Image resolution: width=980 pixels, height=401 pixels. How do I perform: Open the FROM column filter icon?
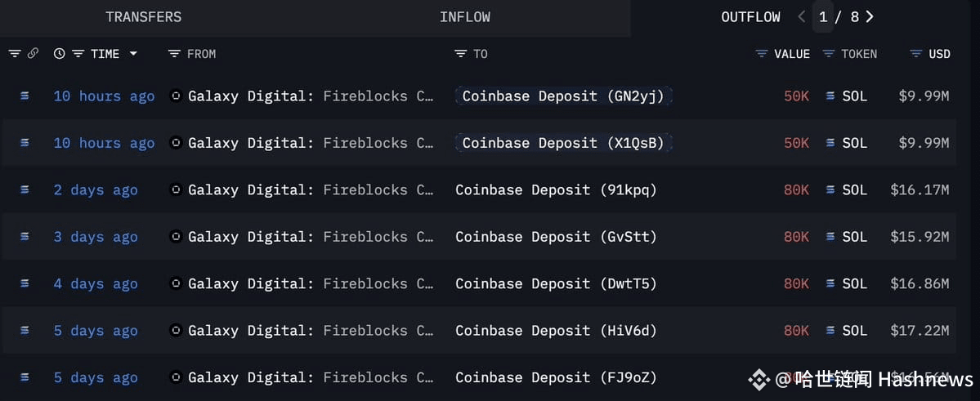[174, 54]
